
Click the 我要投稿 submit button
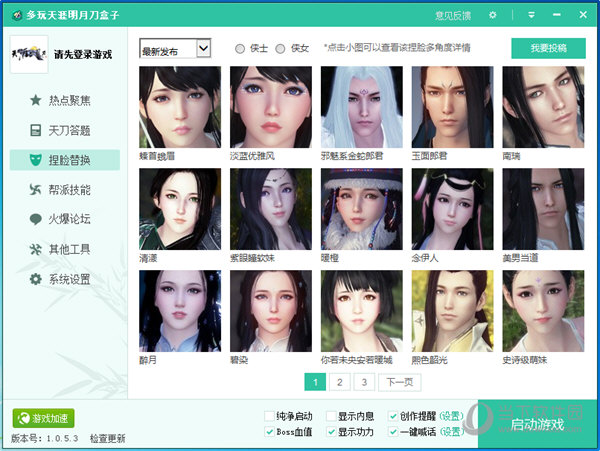(x=548, y=48)
